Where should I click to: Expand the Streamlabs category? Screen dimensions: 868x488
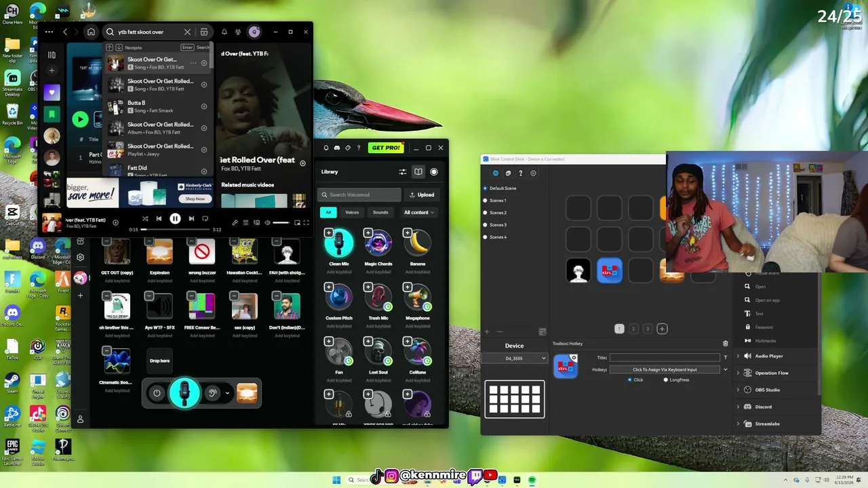[738, 424]
